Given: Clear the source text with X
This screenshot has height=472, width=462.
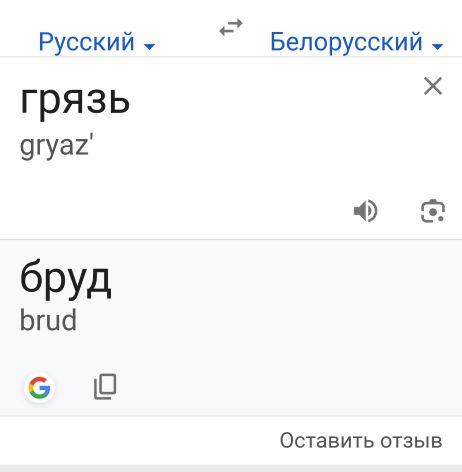Looking at the screenshot, I should click(x=433, y=86).
